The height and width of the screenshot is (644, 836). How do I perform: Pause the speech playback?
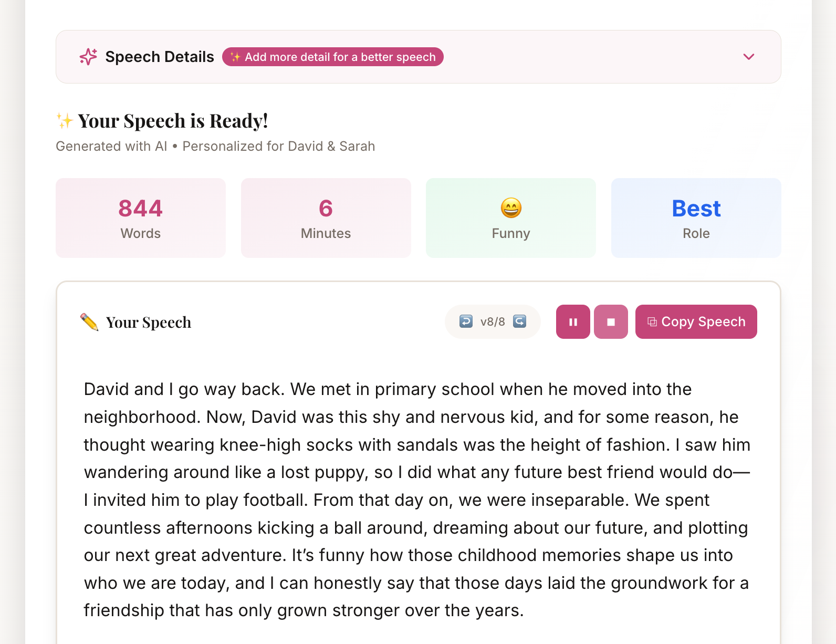(572, 321)
